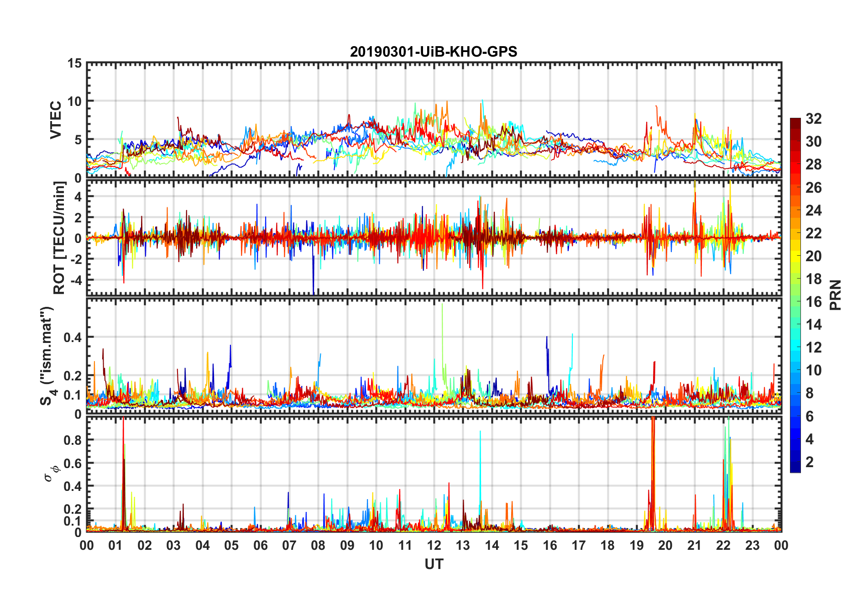
Task: Click the sigma phi axis label
Action: point(51,474)
